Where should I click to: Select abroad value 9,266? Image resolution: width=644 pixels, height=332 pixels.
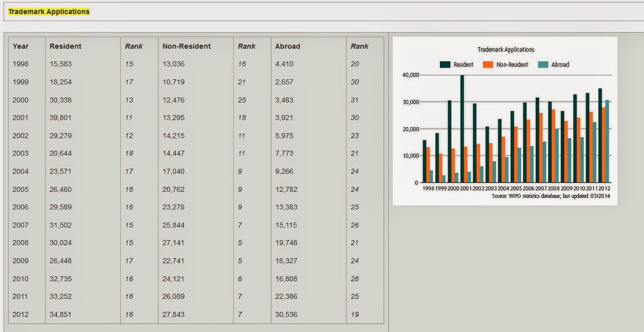284,171
